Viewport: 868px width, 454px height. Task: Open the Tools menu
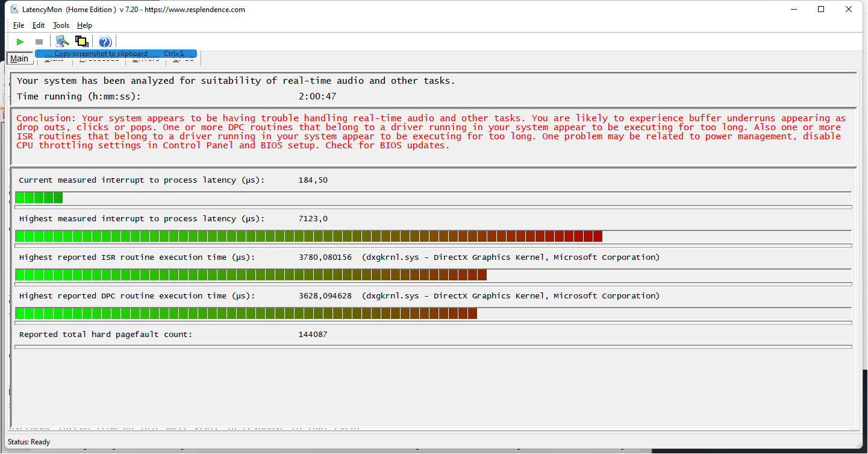pos(61,25)
